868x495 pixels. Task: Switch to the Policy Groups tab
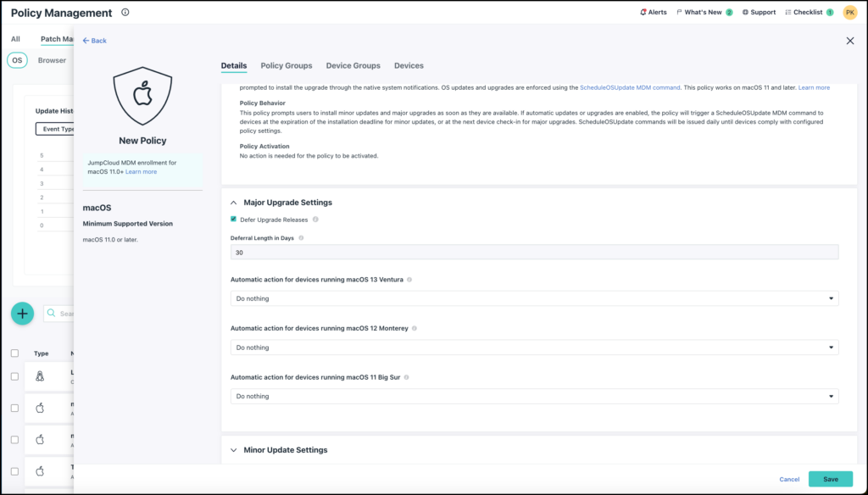coord(287,66)
